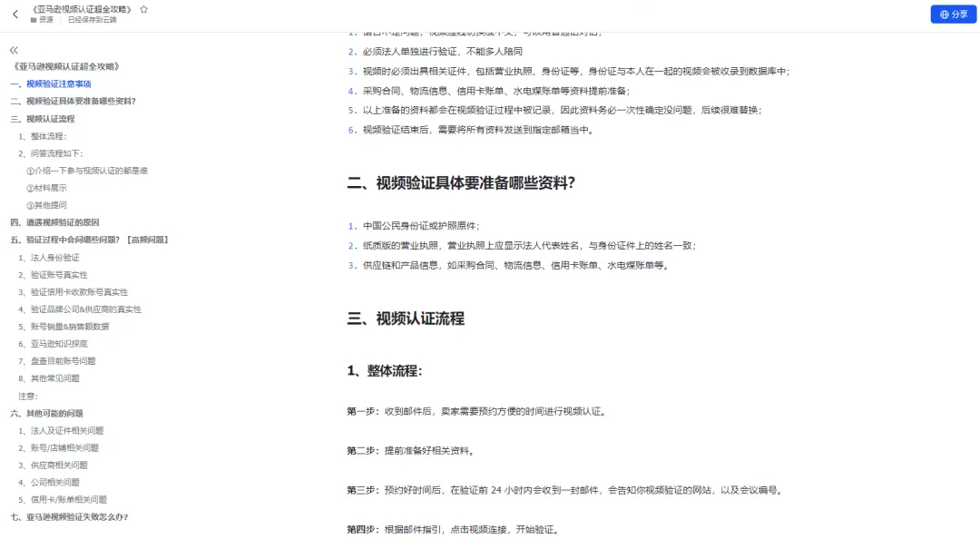Image resolution: width=980 pixels, height=539 pixels.
Task: Click line starting 供应链和产品信息
Action: point(517,266)
